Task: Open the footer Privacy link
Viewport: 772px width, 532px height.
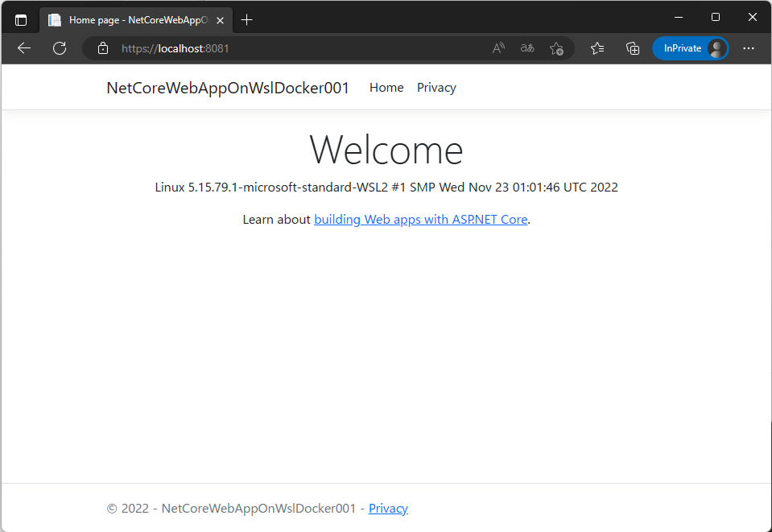Action: 388,509
